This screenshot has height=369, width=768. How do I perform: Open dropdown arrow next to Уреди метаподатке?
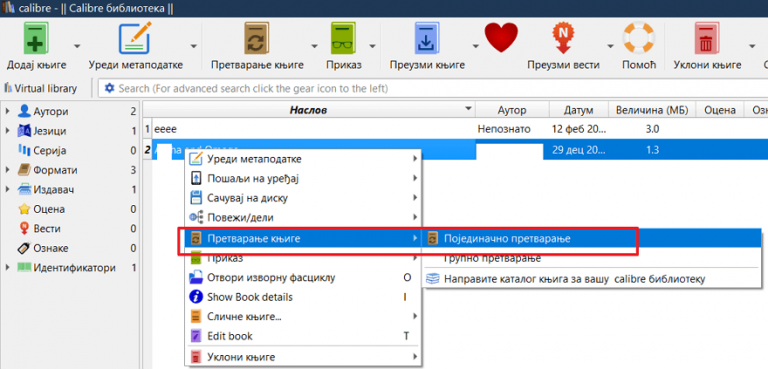(193, 46)
